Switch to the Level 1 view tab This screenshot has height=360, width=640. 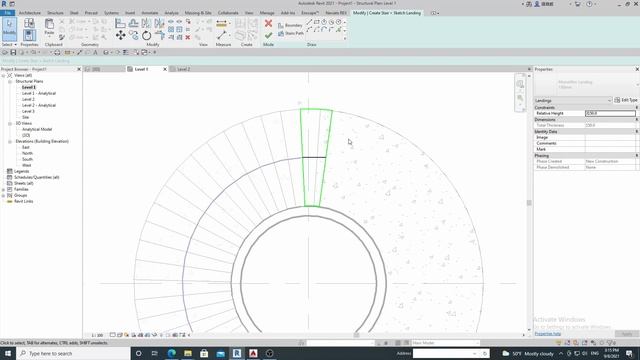tap(142, 69)
